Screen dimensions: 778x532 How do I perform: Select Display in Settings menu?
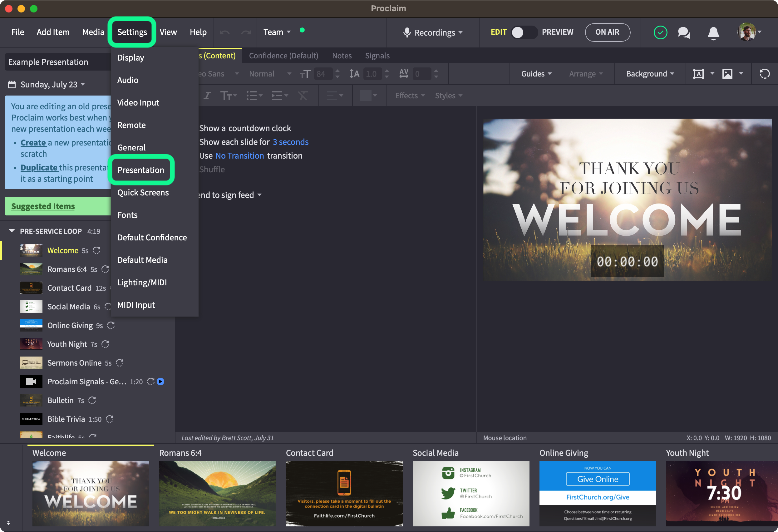point(131,57)
